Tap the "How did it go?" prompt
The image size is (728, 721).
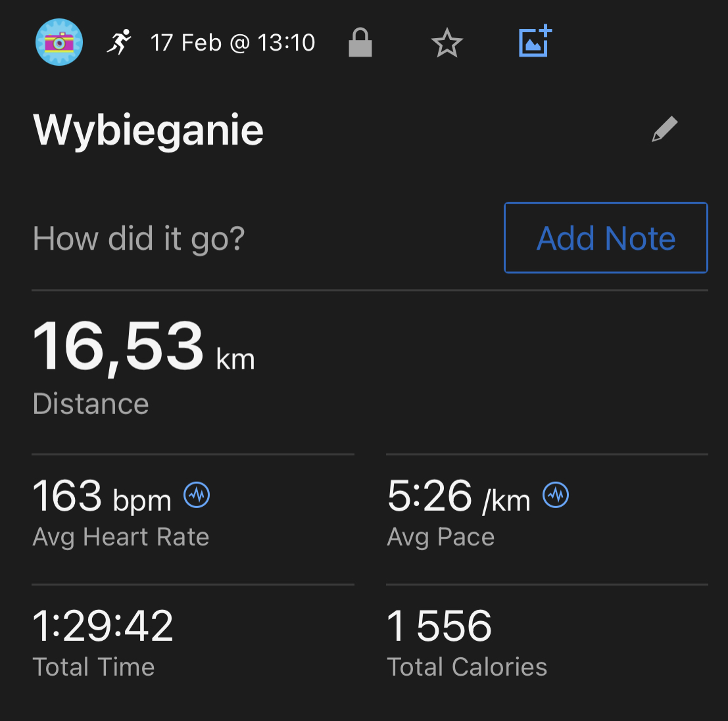[x=139, y=238]
